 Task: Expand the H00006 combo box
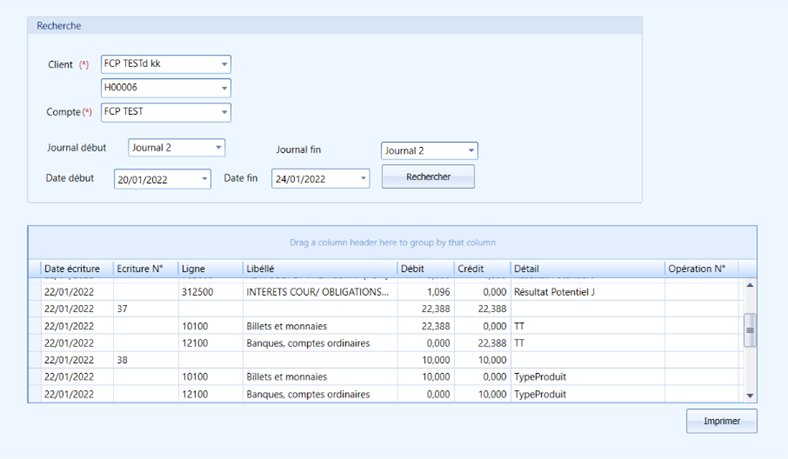[x=224, y=88]
